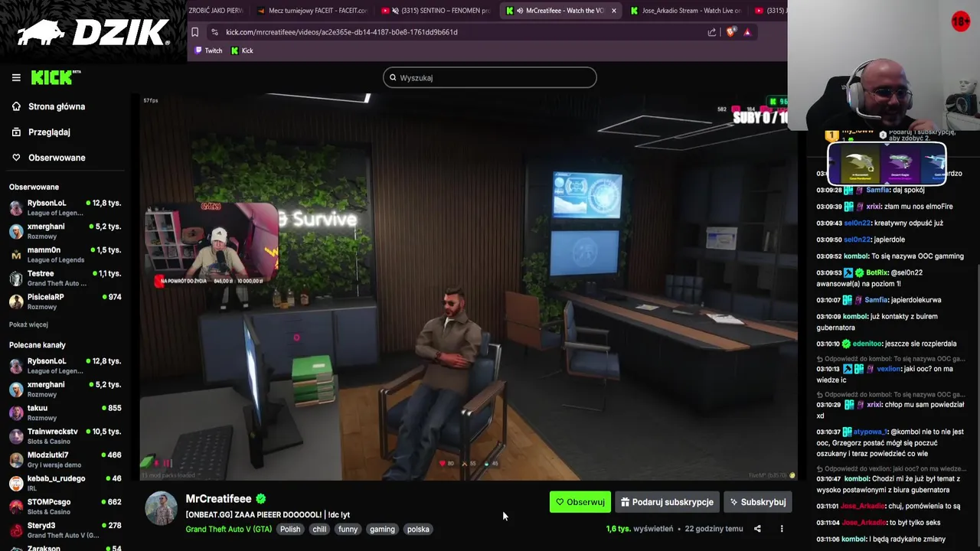Click the Brave Rewards triangle icon
The width and height of the screenshot is (980, 551).
click(747, 32)
